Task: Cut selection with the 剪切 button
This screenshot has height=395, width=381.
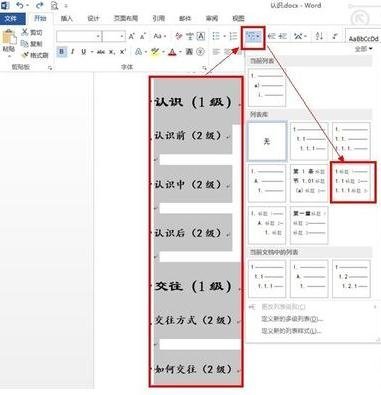Action: pyautogui.click(x=32, y=32)
